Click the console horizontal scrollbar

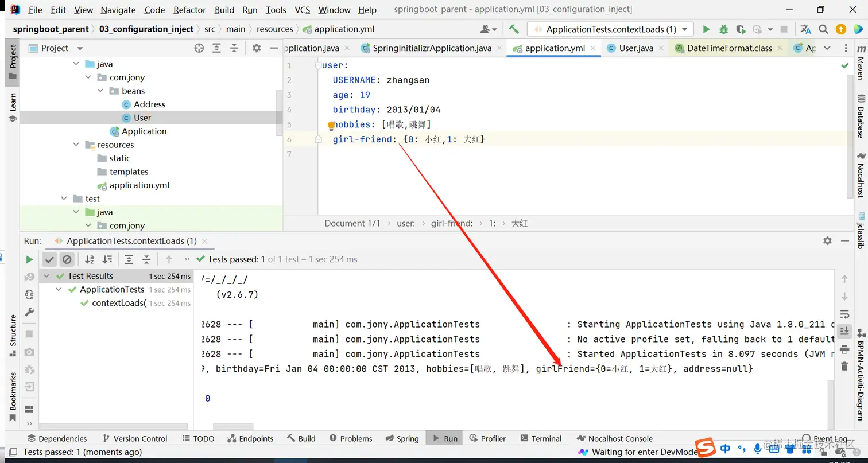[233, 426]
